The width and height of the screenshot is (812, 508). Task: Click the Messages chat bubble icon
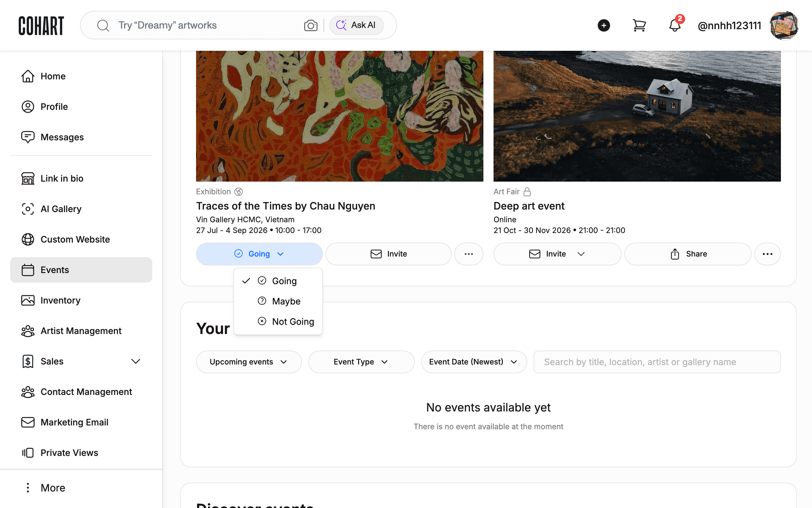coord(28,137)
